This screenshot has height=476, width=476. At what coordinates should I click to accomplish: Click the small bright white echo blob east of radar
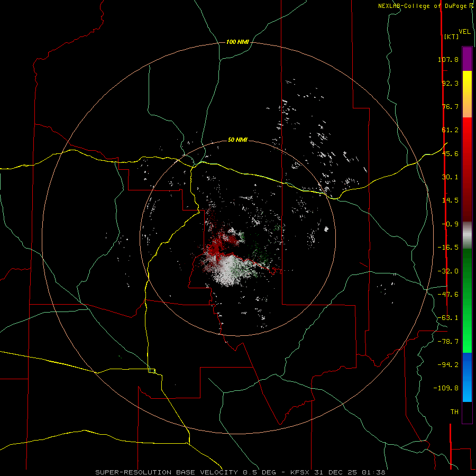pos(326,229)
